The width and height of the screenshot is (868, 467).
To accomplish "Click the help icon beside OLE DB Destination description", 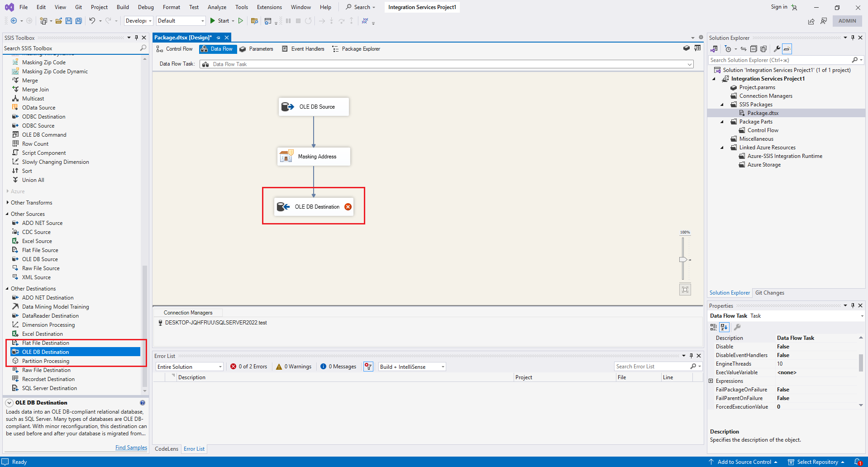I will point(143,403).
